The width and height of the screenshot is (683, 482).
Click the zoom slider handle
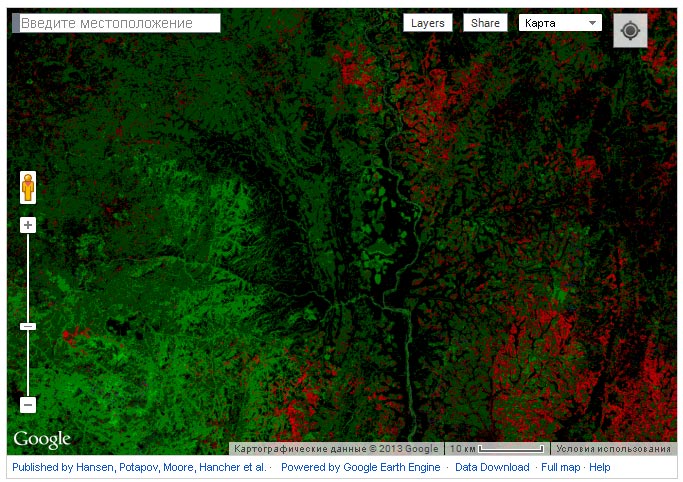pos(28,326)
